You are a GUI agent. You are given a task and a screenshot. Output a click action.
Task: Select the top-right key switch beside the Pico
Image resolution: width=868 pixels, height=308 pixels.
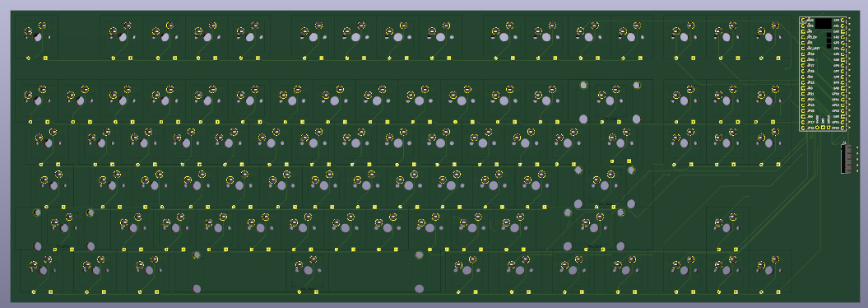tap(770, 37)
